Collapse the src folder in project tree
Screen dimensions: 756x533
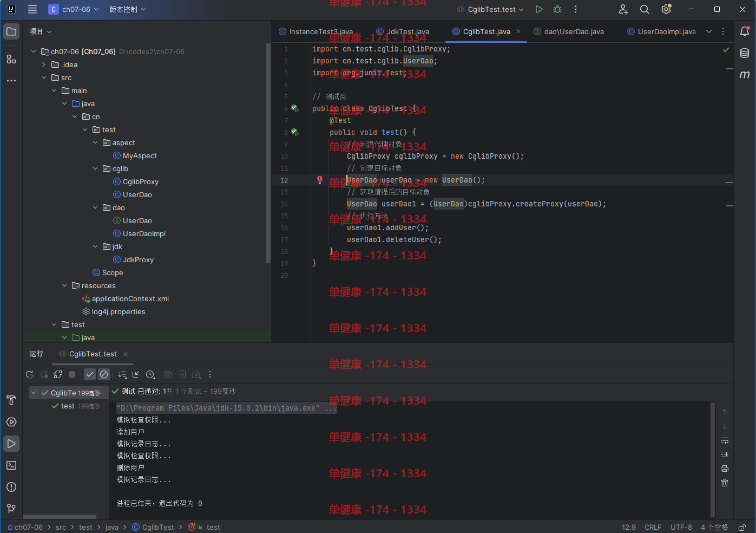pos(44,77)
